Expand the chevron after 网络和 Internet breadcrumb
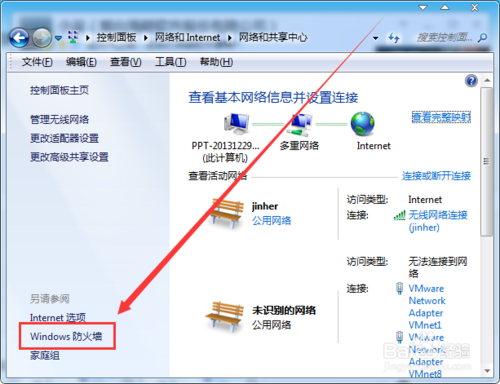The width and height of the screenshot is (500, 384). (x=229, y=38)
